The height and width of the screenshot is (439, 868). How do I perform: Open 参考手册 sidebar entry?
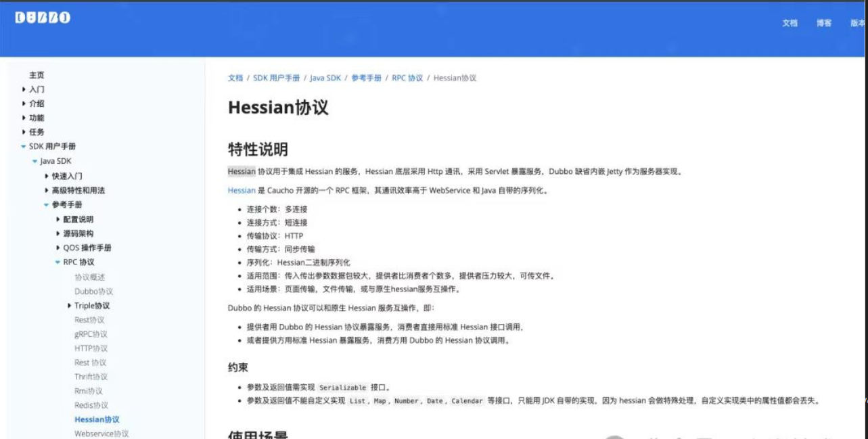pyautogui.click(x=68, y=204)
